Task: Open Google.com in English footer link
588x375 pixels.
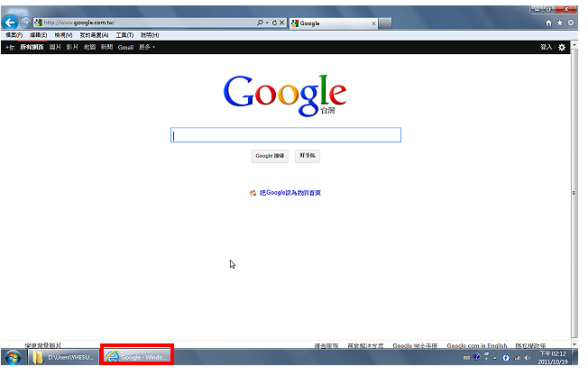Action: tap(477, 345)
